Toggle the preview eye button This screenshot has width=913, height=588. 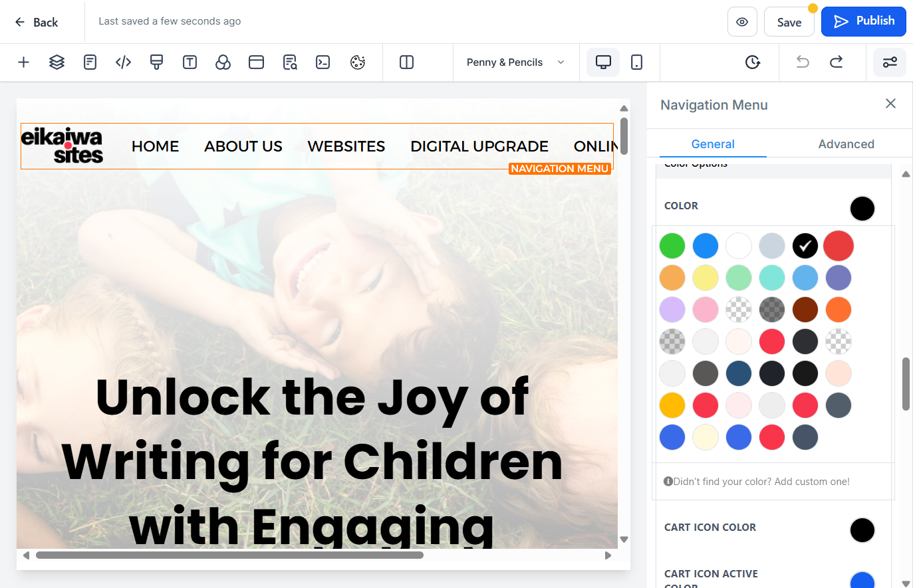point(742,22)
